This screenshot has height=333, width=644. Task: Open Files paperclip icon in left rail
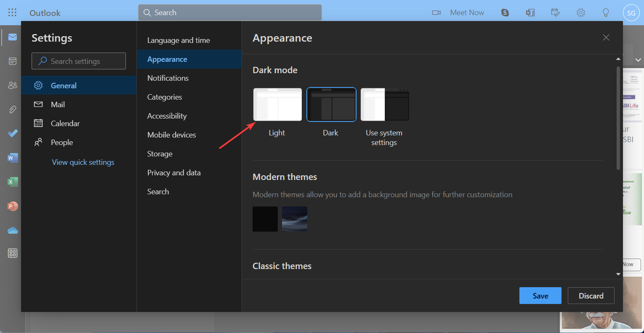13,110
